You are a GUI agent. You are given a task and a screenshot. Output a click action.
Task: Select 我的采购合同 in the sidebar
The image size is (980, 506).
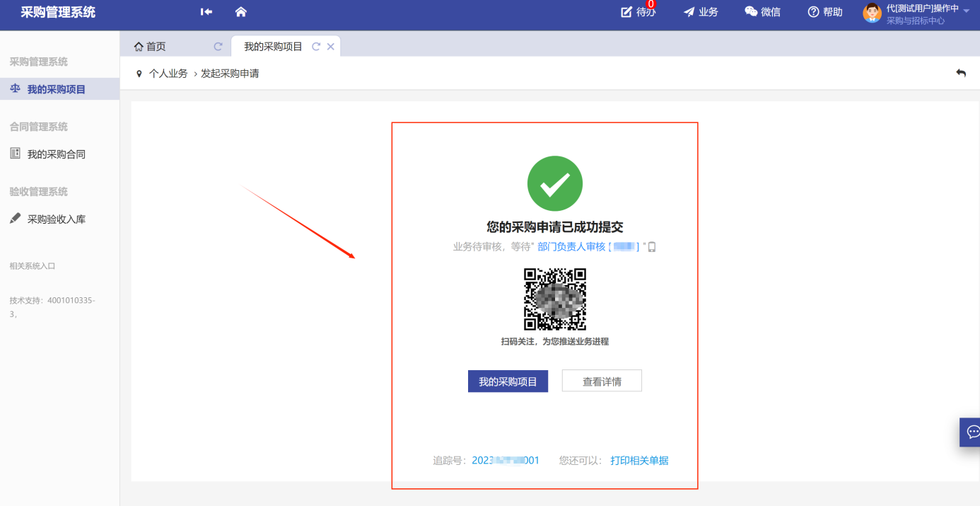point(57,154)
